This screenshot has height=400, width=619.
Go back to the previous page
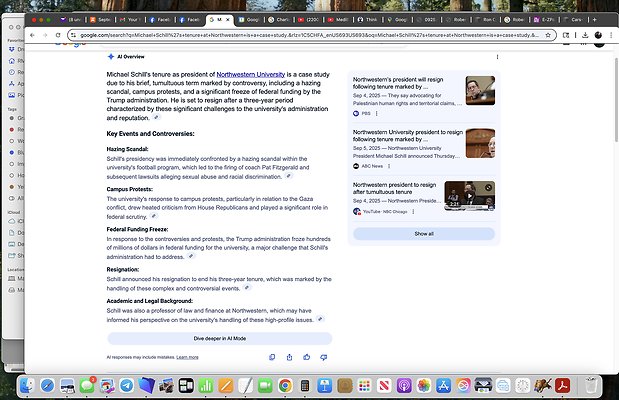pos(32,35)
